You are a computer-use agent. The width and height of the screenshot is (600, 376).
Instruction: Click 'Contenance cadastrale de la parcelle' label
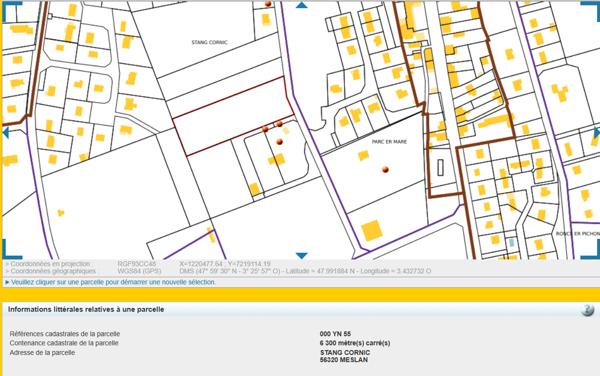pyautogui.click(x=64, y=343)
